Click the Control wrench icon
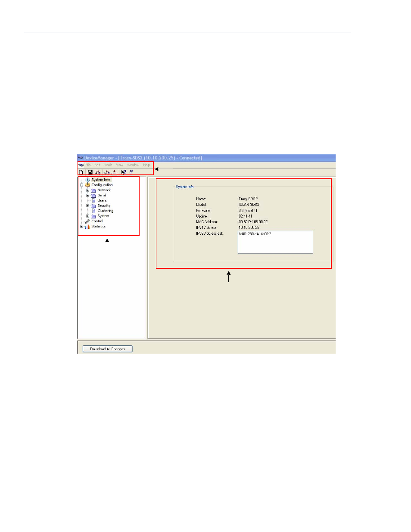The width and height of the screenshot is (411, 532). coord(87,221)
